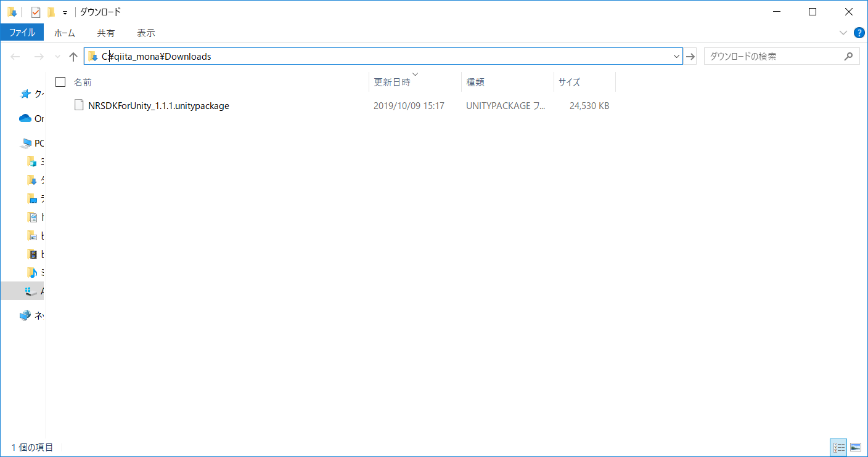The height and width of the screenshot is (457, 868).
Task: Go up one folder level
Action: (73, 57)
